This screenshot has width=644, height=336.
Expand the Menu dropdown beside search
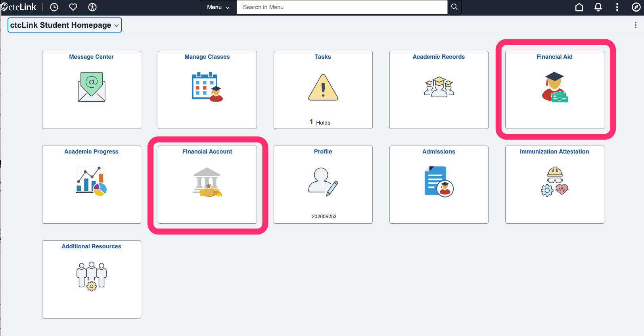click(x=218, y=7)
